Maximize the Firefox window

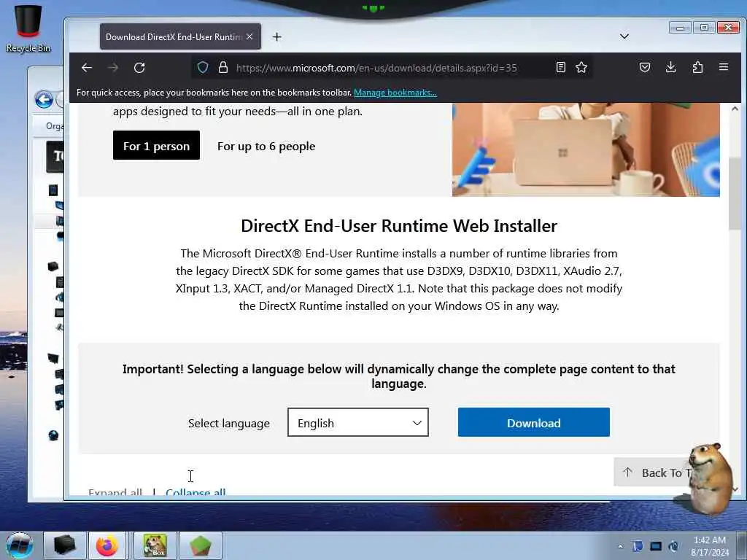tap(704, 28)
